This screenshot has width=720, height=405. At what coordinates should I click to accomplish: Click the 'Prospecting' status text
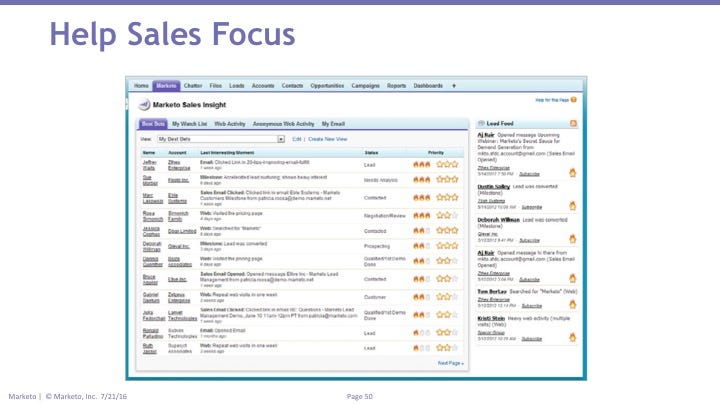(377, 246)
